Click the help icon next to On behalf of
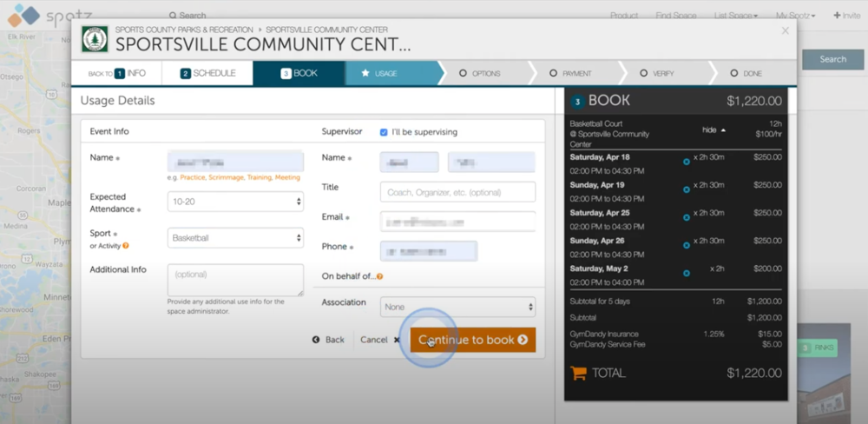 (380, 276)
